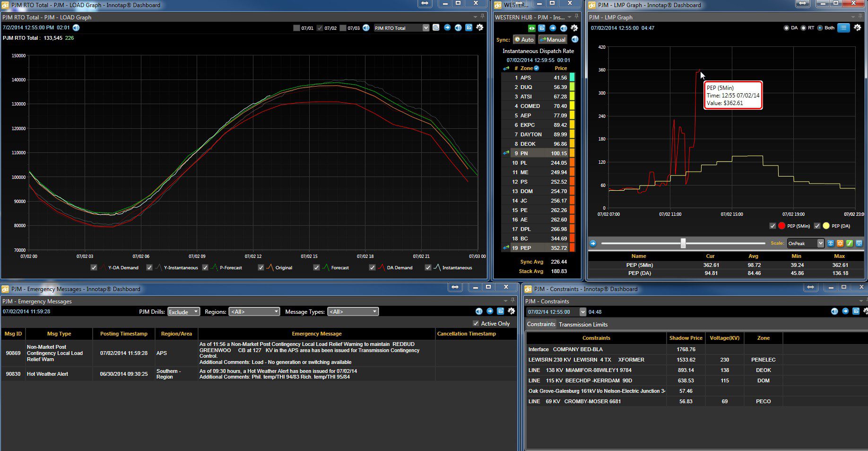The image size is (868, 451).
Task: Click red PEP (5Min) legend color dot
Action: pyautogui.click(x=781, y=226)
